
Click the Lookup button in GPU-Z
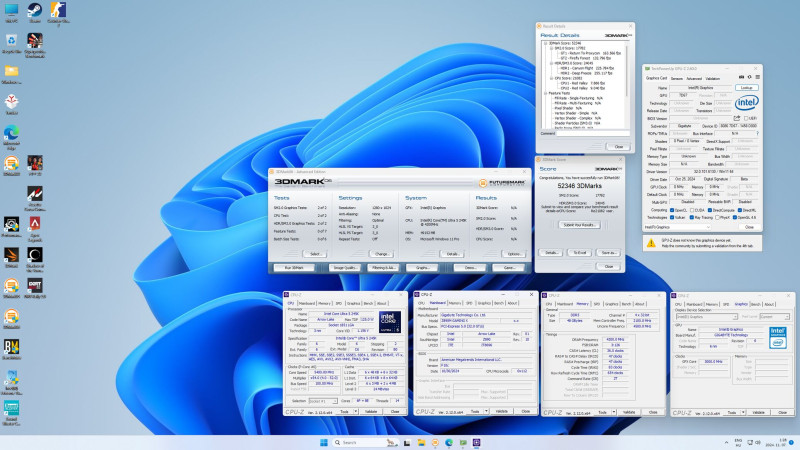click(746, 88)
